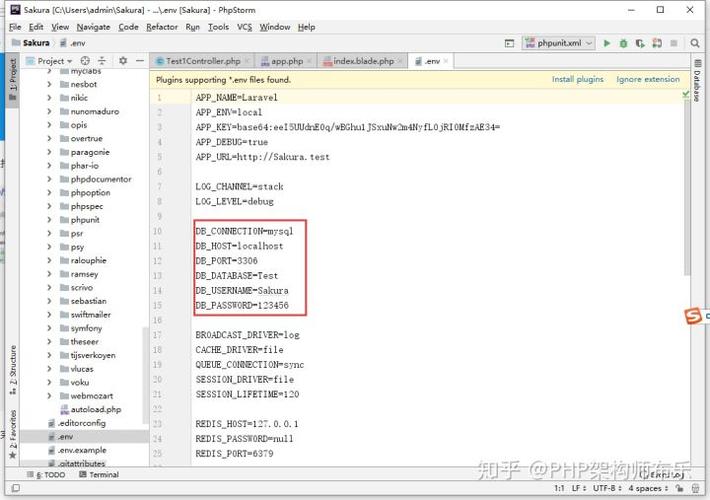Expand the swiftmailer folder
Viewport: 710px width, 500px height.
pyautogui.click(x=49, y=314)
